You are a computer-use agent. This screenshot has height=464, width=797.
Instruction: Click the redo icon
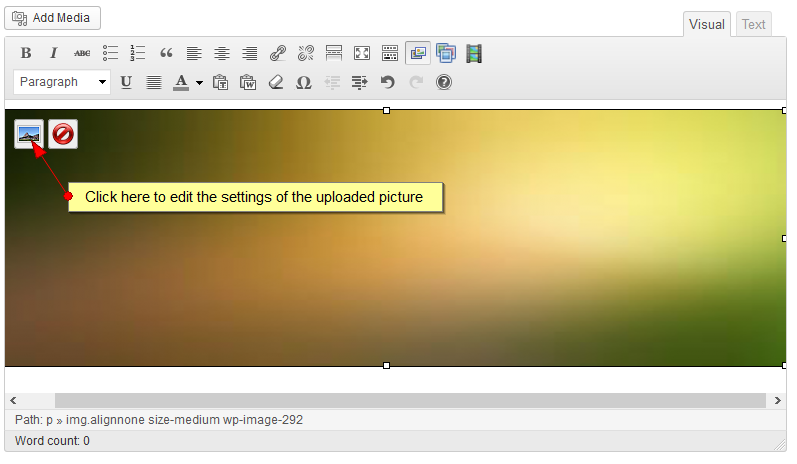416,82
